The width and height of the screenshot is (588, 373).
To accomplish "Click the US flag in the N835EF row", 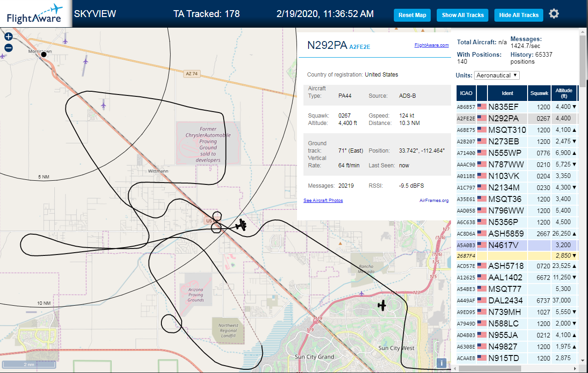I will [x=482, y=107].
